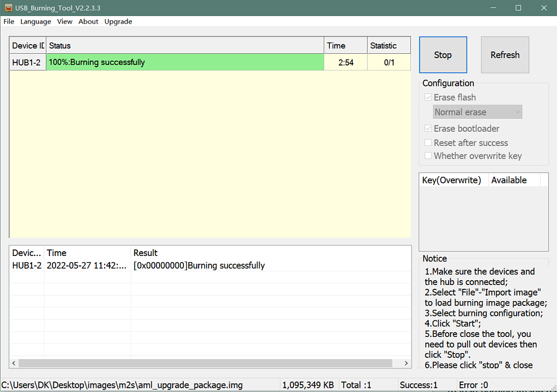Enable Reset after success

coord(428,142)
